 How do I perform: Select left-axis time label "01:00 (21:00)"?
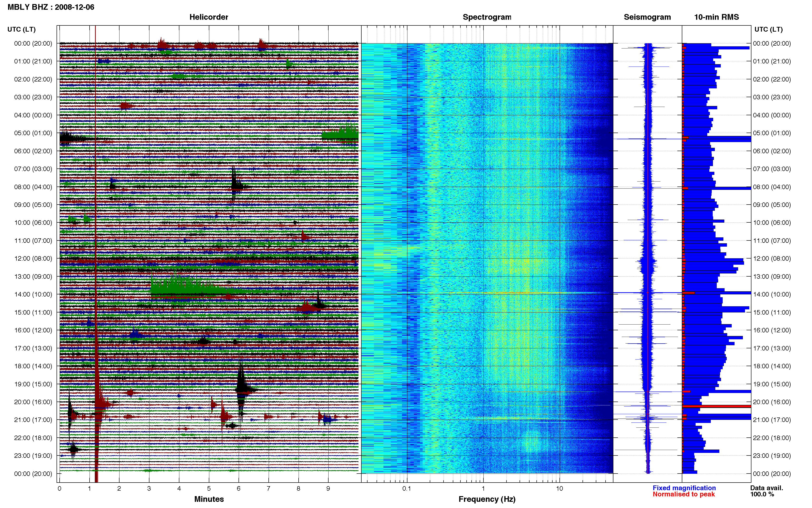tap(33, 61)
